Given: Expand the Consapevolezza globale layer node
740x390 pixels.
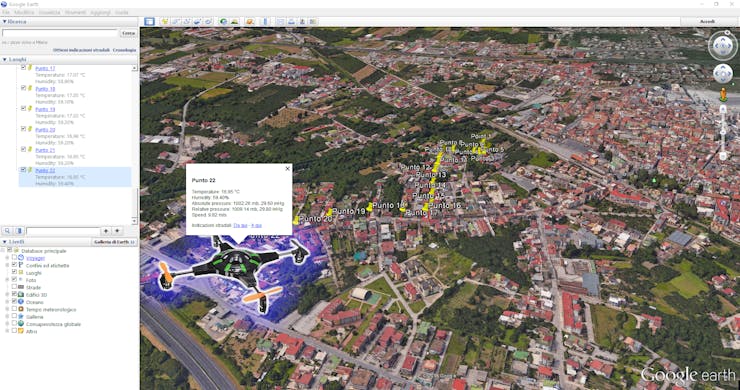Looking at the screenshot, I should [7, 324].
